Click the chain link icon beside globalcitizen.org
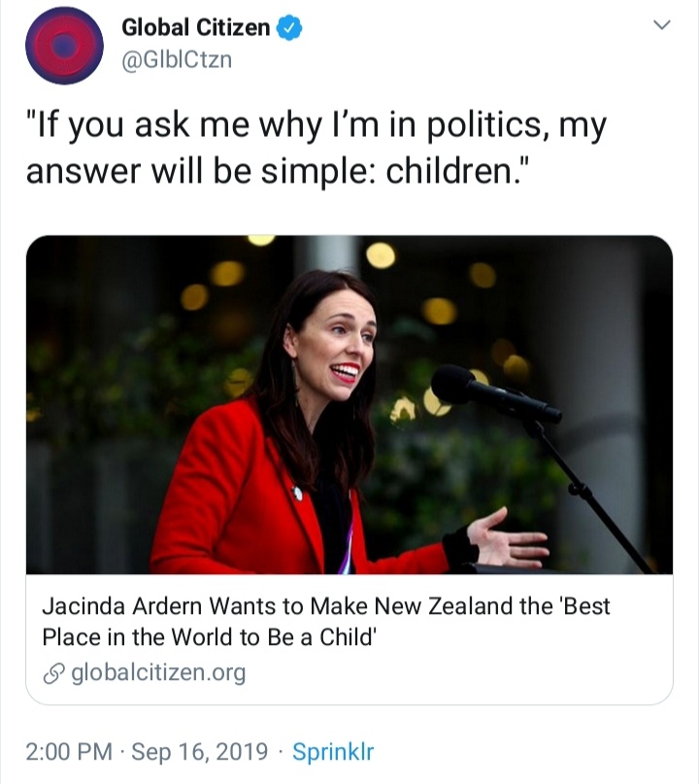This screenshot has width=699, height=784. pyautogui.click(x=53, y=672)
